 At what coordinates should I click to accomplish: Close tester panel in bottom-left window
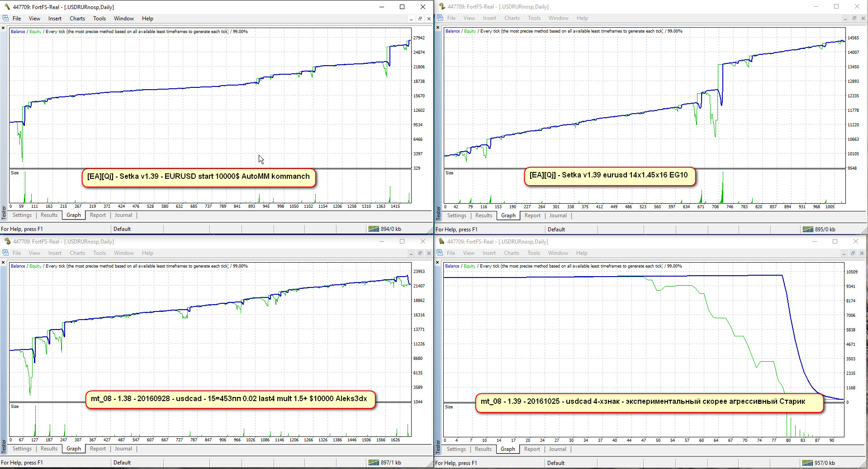3,263
